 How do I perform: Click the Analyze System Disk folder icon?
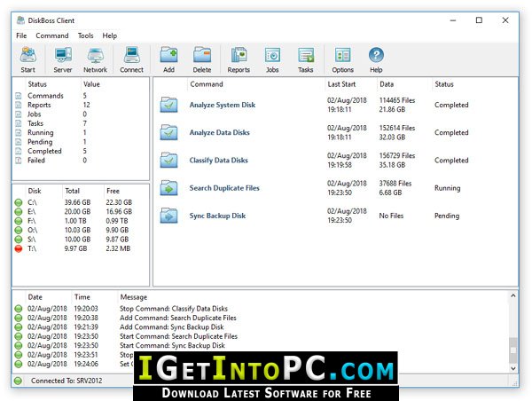pos(169,105)
